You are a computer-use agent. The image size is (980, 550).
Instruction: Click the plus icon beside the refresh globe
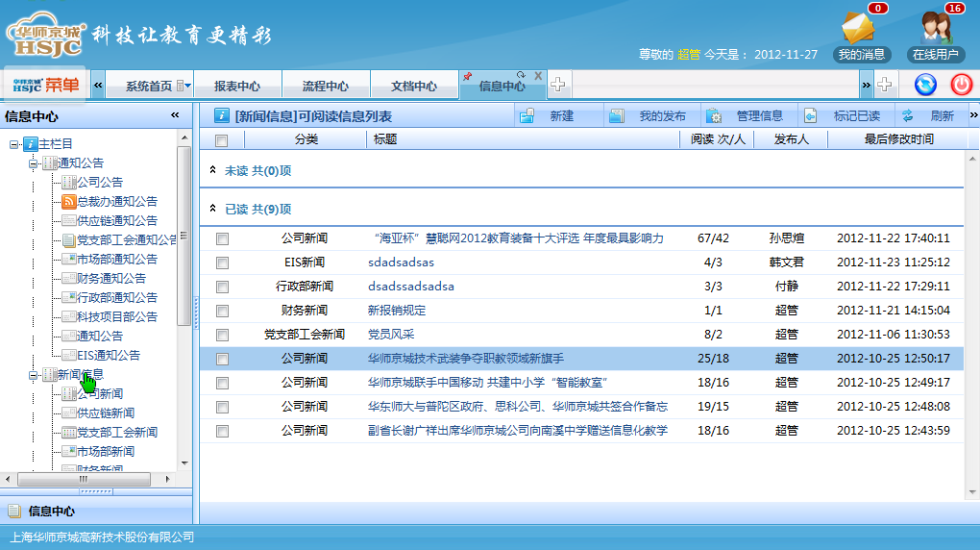tap(884, 85)
